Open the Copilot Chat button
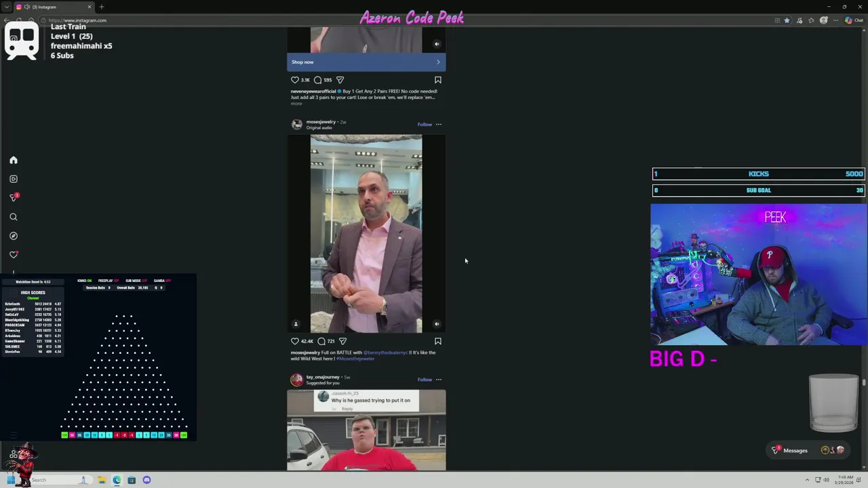This screenshot has height=488, width=868. (853, 20)
